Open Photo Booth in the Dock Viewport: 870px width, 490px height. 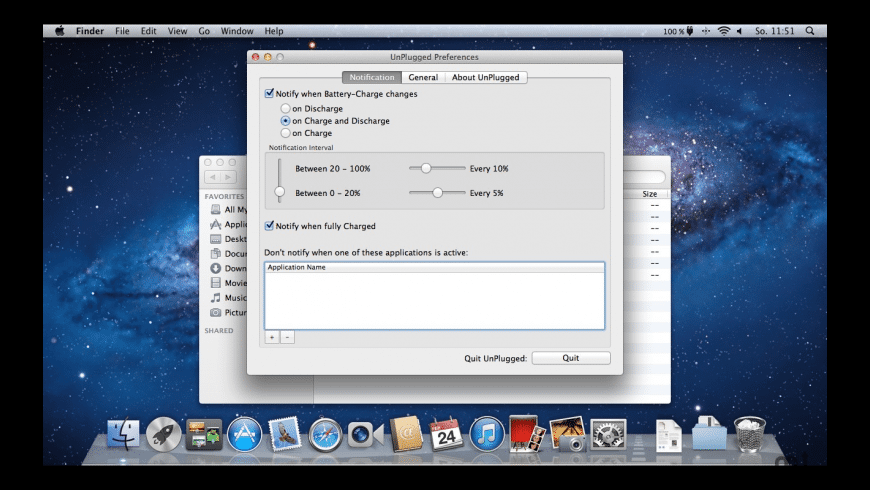click(527, 433)
